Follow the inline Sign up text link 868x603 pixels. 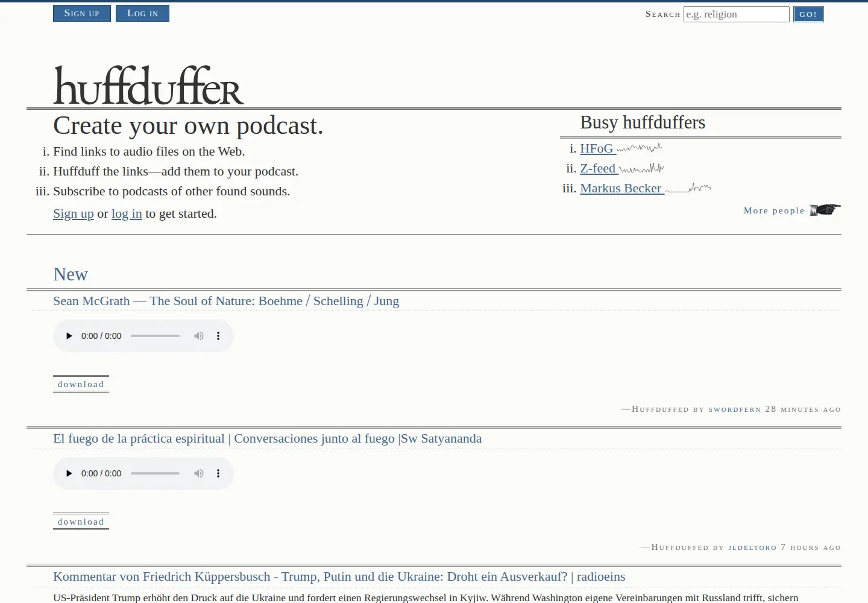[x=74, y=213]
